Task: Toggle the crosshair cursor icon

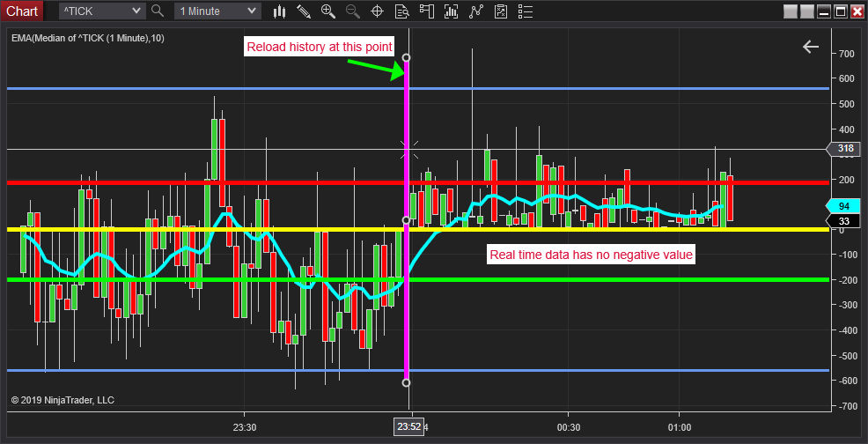Action: click(378, 11)
